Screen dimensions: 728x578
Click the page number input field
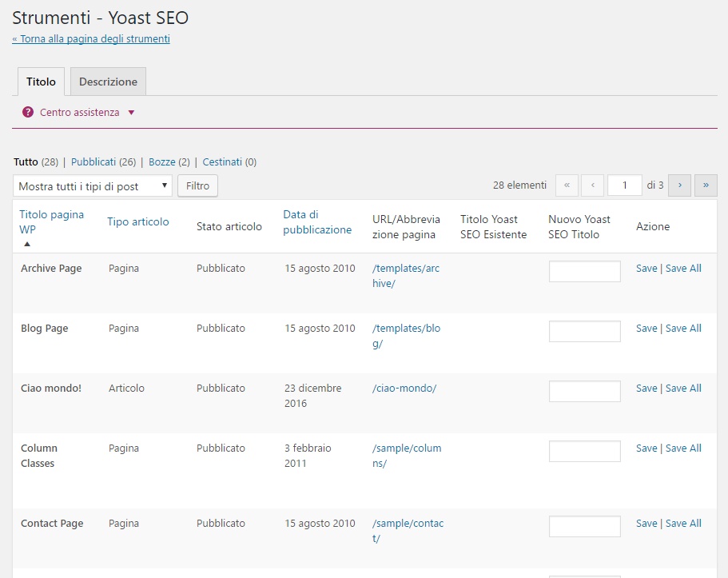pos(624,185)
